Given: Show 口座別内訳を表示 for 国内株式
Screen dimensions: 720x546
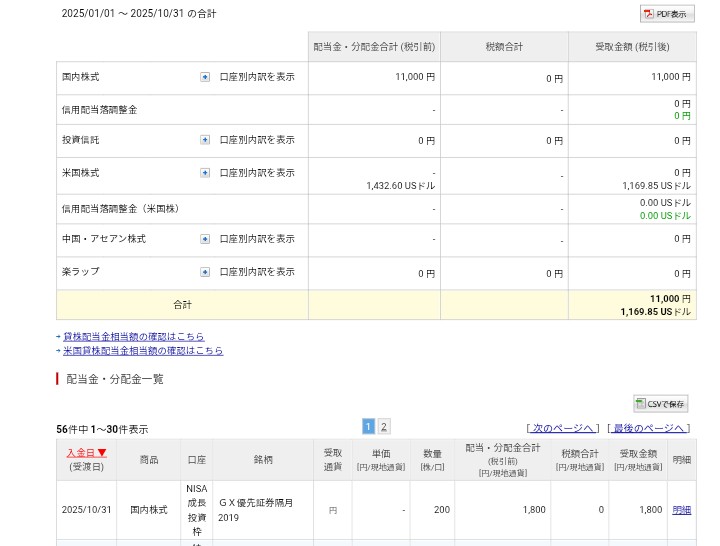Looking at the screenshot, I should 257,77.
